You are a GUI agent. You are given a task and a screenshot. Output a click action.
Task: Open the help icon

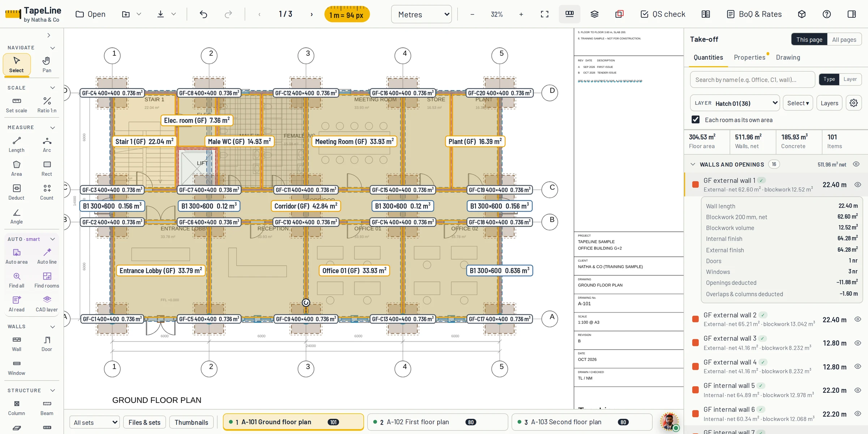[826, 14]
